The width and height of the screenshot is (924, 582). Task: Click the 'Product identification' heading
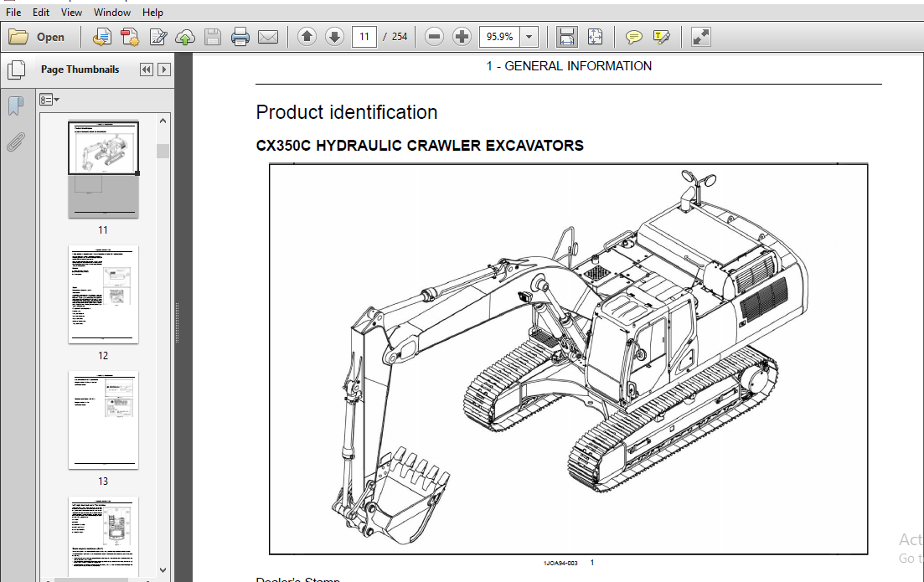coord(347,112)
